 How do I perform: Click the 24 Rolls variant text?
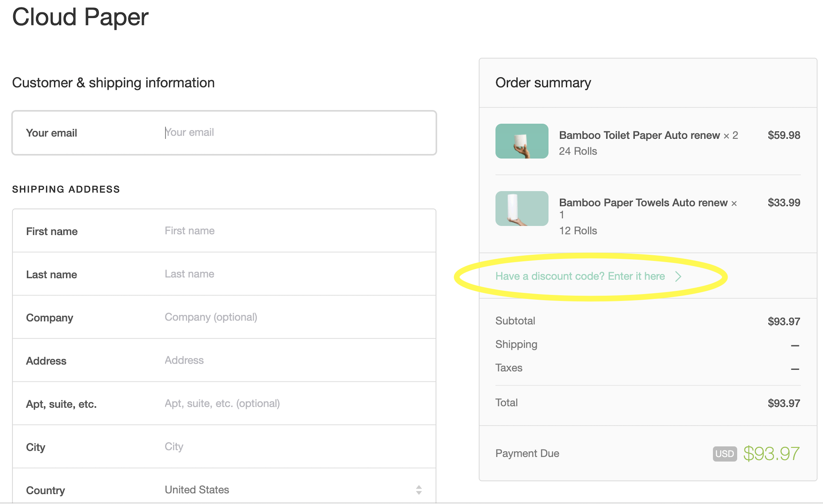point(578,151)
